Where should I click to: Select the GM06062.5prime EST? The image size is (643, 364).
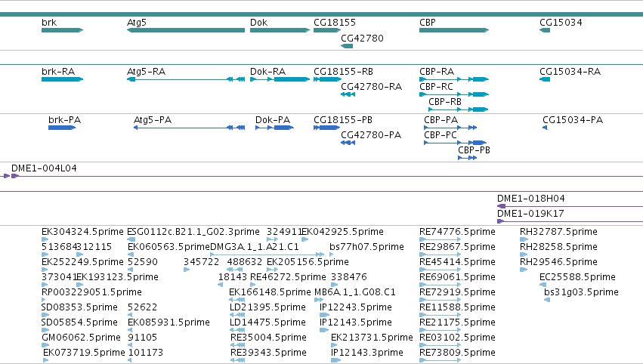click(x=45, y=346)
